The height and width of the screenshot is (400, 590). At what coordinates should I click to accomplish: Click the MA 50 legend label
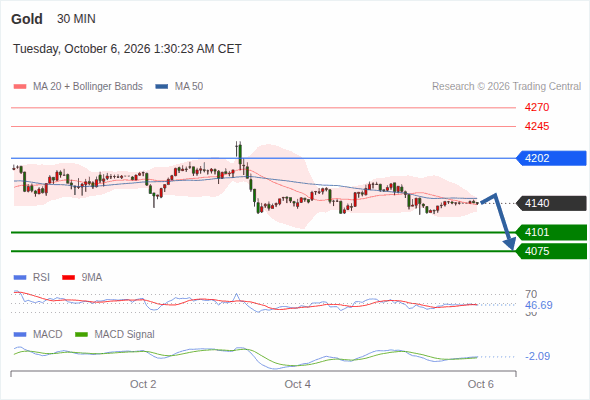pos(189,87)
